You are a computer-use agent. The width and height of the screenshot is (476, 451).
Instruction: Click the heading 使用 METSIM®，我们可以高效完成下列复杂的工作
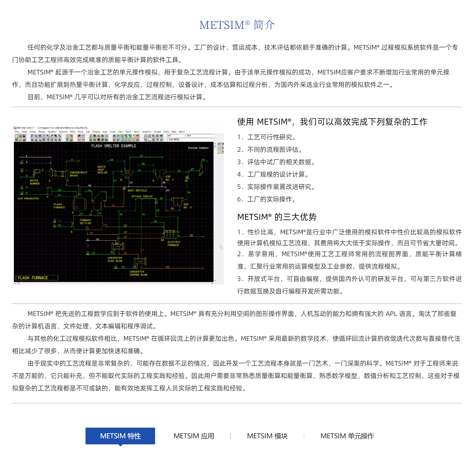(x=332, y=121)
